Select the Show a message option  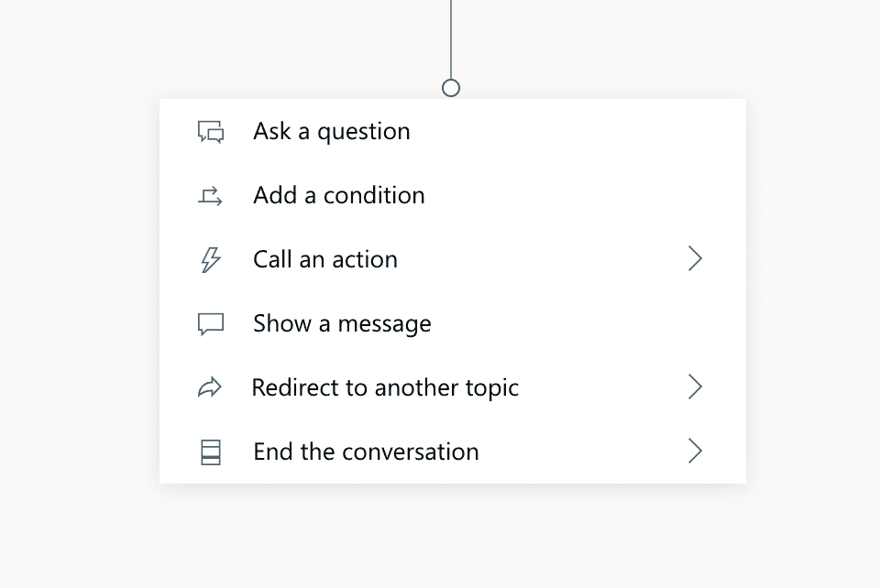tap(452, 323)
